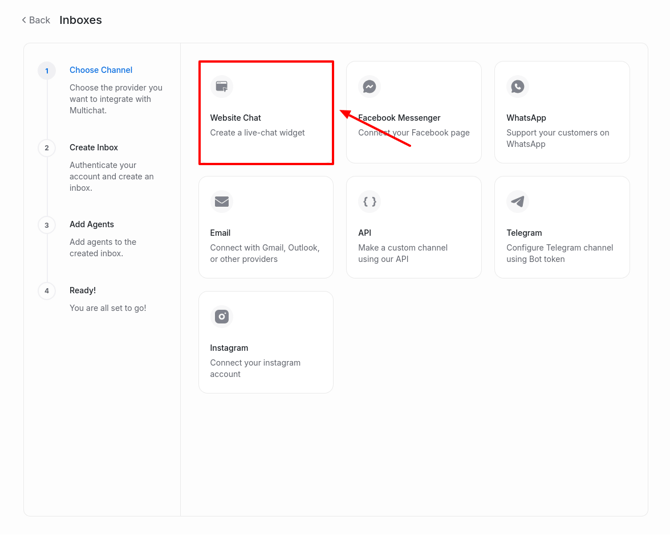Choose the API curly braces icon
The image size is (670, 537).
(x=370, y=202)
